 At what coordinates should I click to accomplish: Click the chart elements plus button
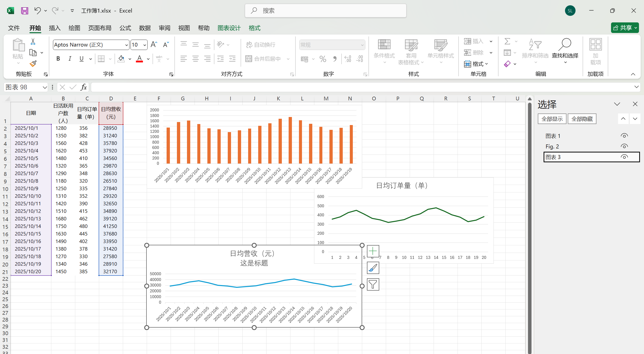pos(373,251)
